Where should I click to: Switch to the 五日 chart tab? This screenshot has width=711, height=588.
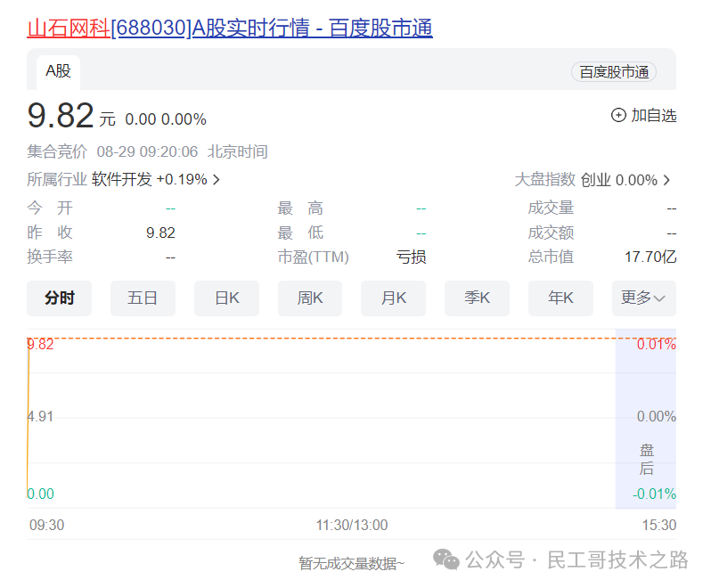tap(143, 298)
